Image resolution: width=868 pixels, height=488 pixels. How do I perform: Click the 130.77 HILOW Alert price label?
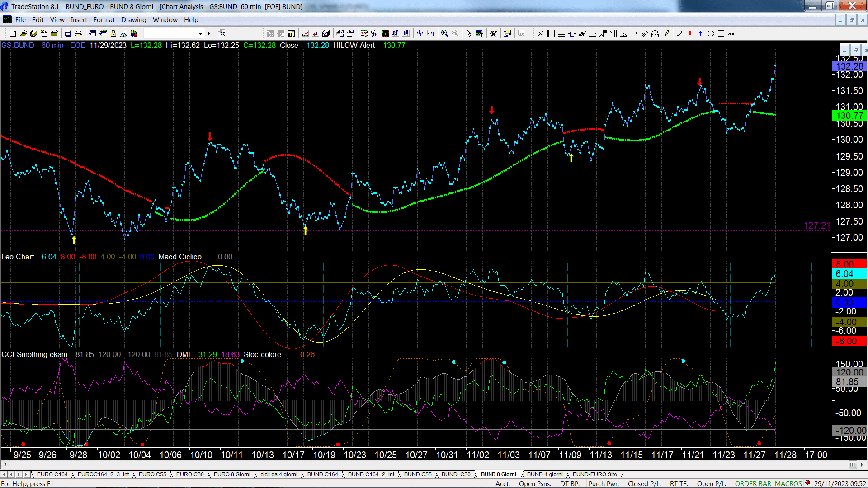point(849,116)
